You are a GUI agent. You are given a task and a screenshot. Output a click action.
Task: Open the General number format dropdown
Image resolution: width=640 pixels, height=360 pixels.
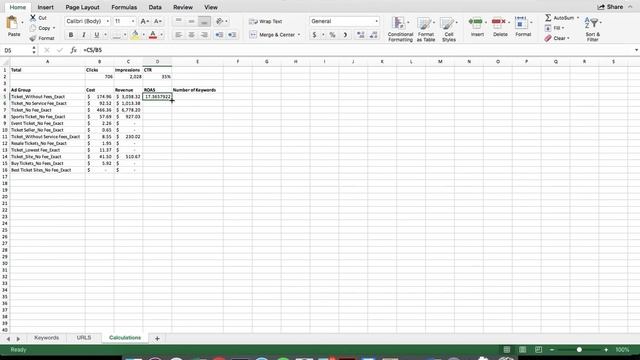(x=376, y=21)
